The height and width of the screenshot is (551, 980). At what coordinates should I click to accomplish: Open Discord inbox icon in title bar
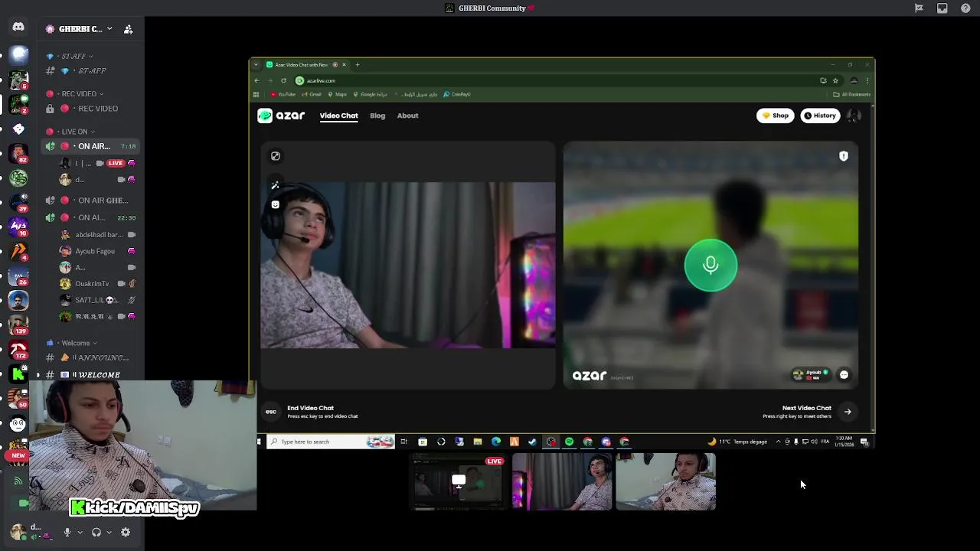tap(942, 8)
